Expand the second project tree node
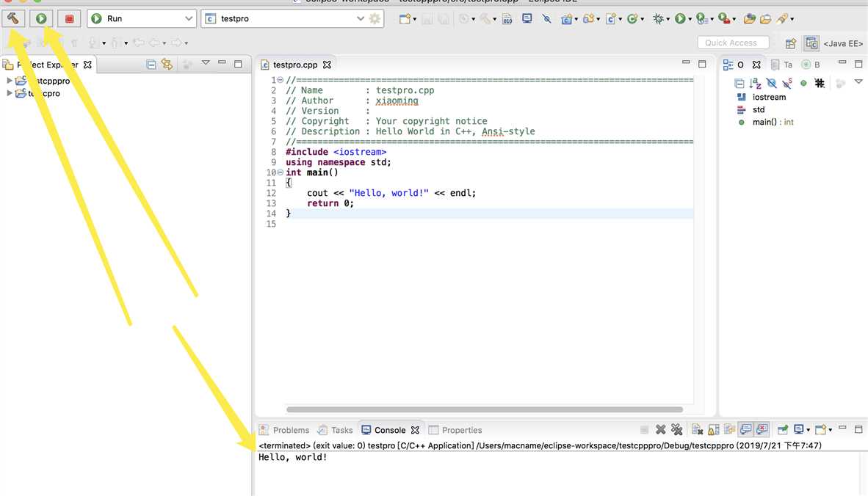Viewport: 868px width, 496px height. click(x=10, y=93)
